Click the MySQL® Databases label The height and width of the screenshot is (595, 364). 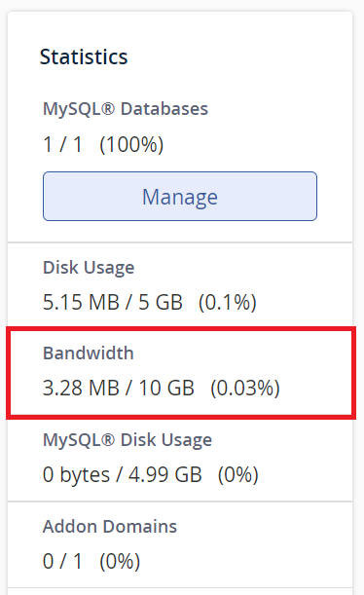pos(126,109)
